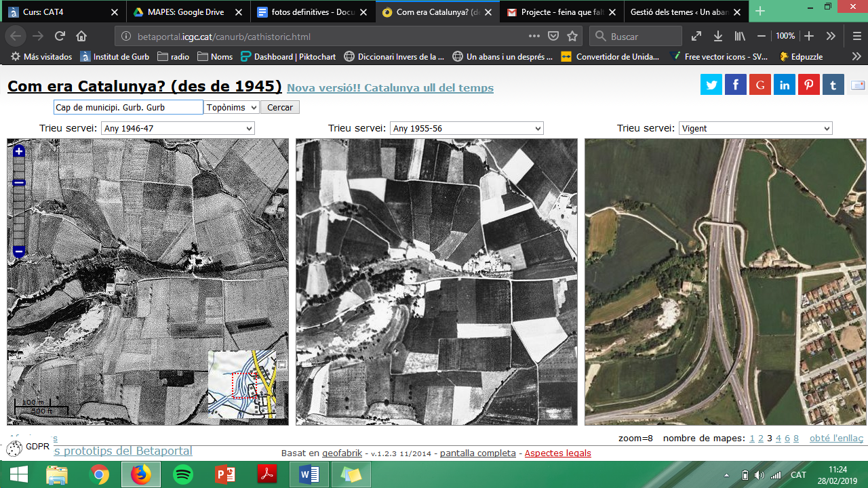The height and width of the screenshot is (488, 868).
Task: Click the map zoom slider handle
Action: (x=19, y=182)
